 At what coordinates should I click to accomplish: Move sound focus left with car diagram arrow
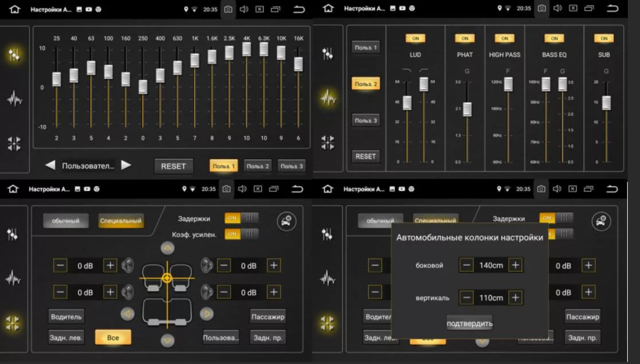(127, 314)
